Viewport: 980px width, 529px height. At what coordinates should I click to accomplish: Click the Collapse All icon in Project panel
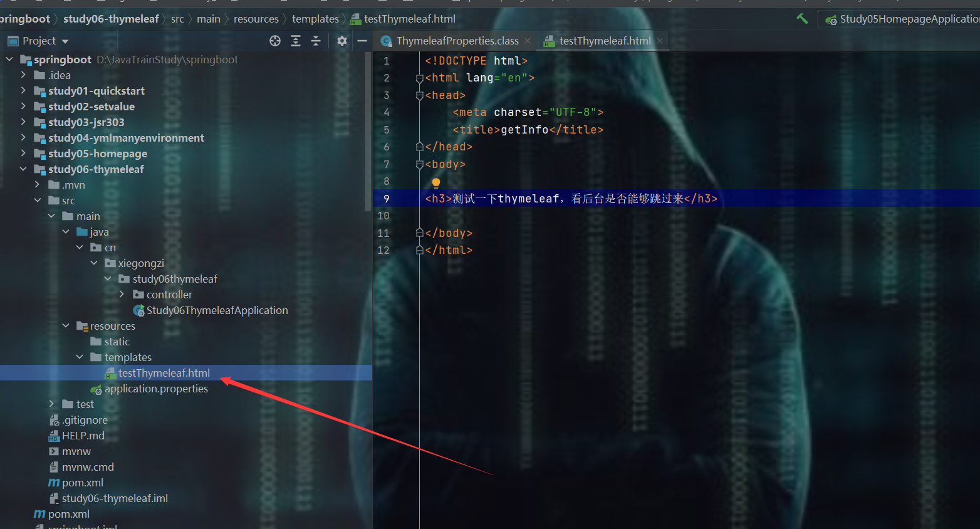click(316, 41)
